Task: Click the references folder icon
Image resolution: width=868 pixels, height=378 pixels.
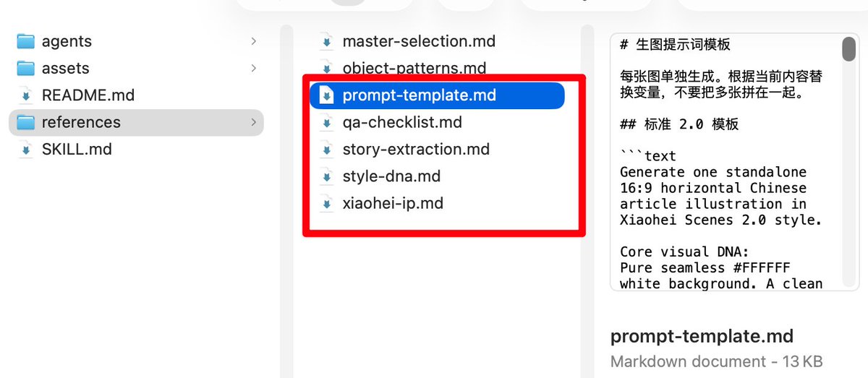Action: pyautogui.click(x=26, y=122)
